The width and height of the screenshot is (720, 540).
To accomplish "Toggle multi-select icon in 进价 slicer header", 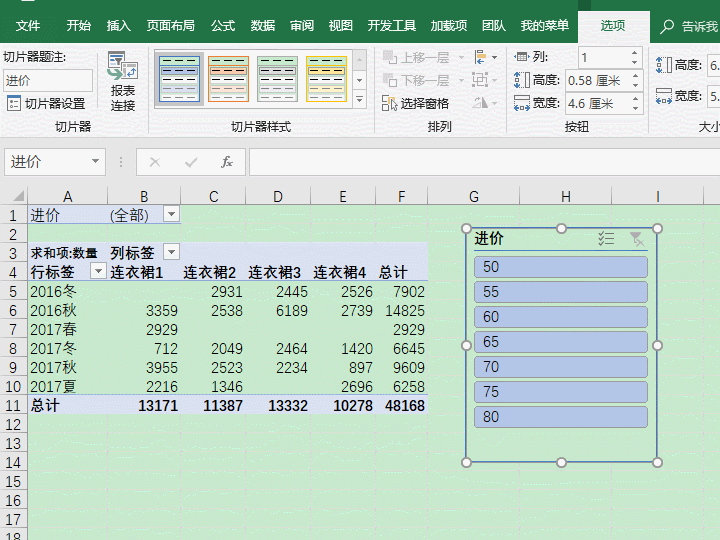I will (606, 238).
